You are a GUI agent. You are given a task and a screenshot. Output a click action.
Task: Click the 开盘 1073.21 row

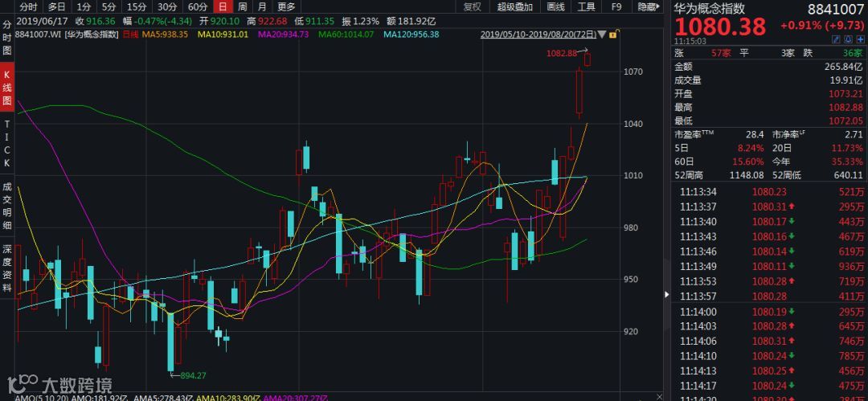click(x=768, y=93)
